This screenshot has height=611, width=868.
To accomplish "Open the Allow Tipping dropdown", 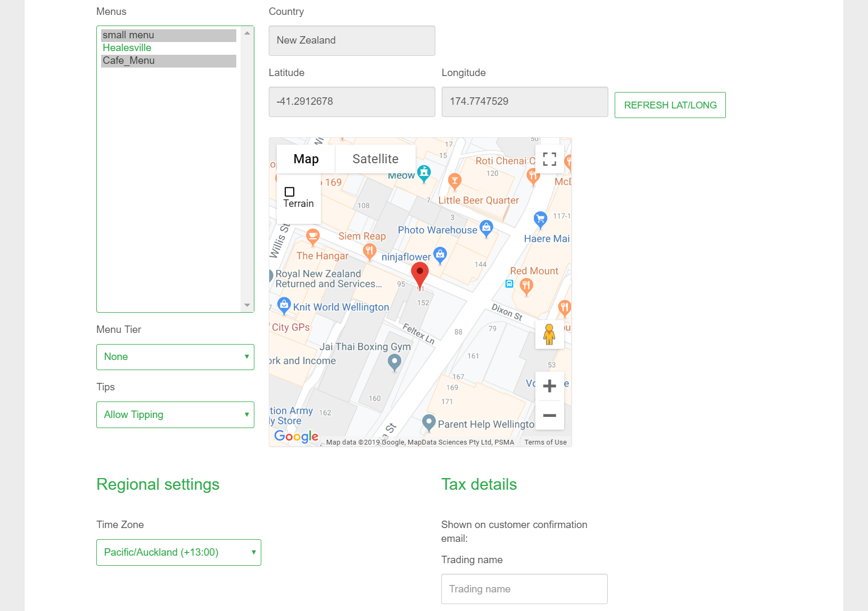I will (175, 415).
